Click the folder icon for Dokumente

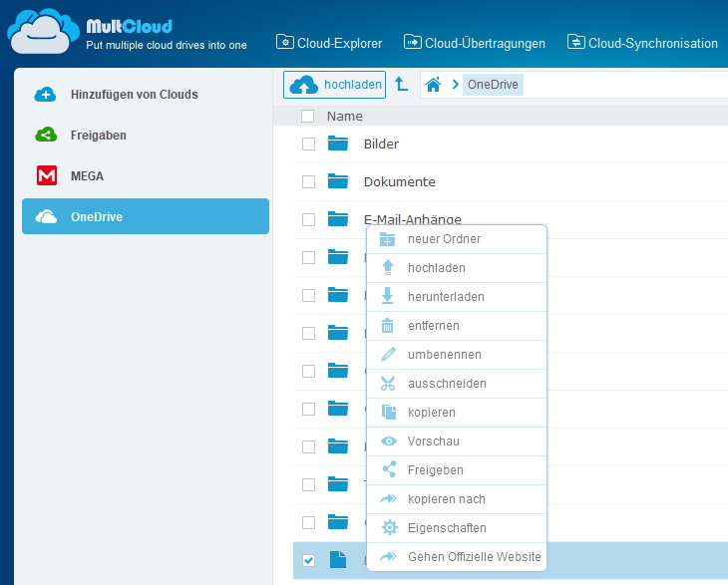337,181
